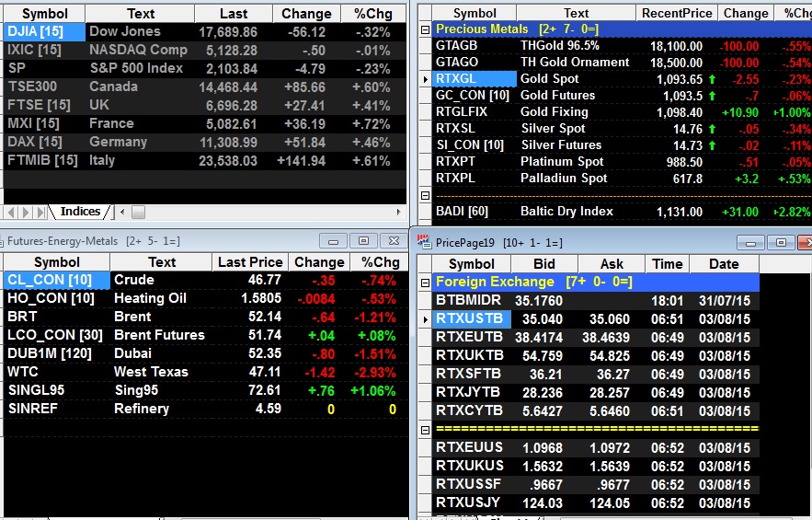The width and height of the screenshot is (812, 520).
Task: Select the highlighted RTXUSTB symbol cell
Action: click(x=472, y=318)
